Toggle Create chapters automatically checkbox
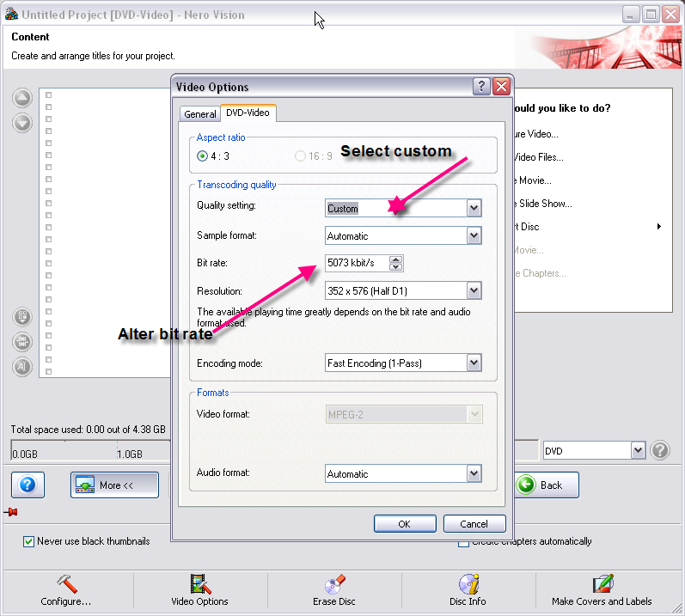Viewport: 685px width, 616px height. [464, 541]
